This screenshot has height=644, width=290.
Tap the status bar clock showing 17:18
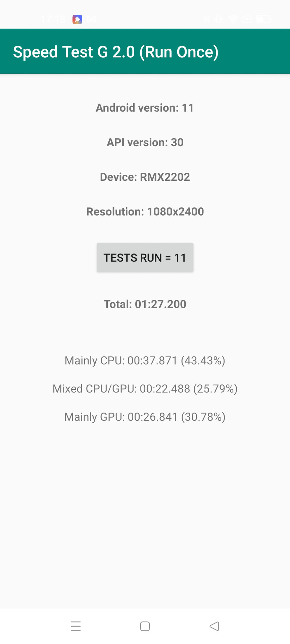pyautogui.click(x=53, y=19)
